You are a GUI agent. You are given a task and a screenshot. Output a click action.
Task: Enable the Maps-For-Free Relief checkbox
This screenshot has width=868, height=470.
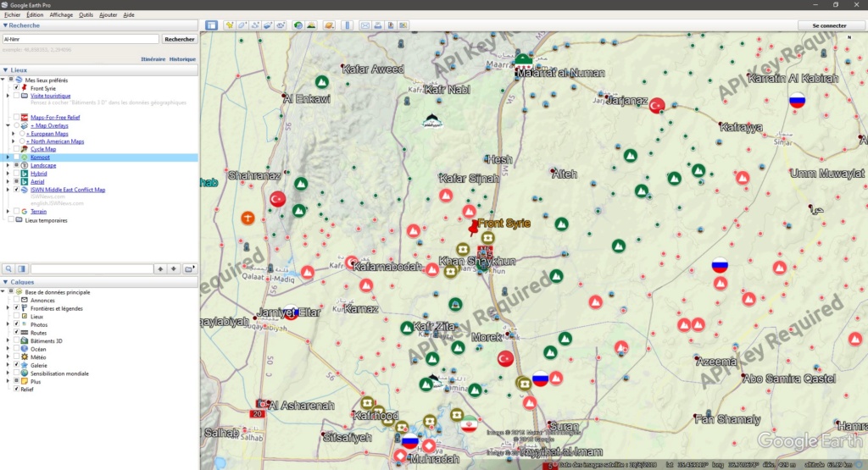[x=17, y=117]
